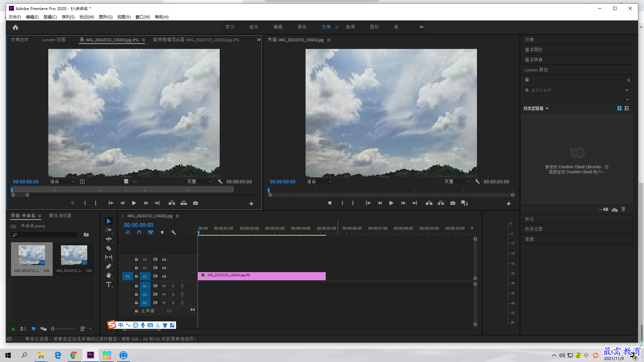
Task: Open library search dropdown arrow
Action: point(627,90)
